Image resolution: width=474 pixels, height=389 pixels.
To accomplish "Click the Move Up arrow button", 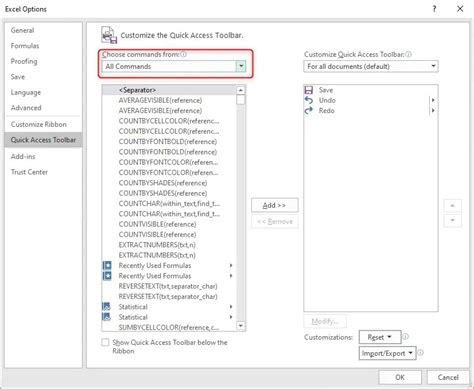I will tap(452, 206).
